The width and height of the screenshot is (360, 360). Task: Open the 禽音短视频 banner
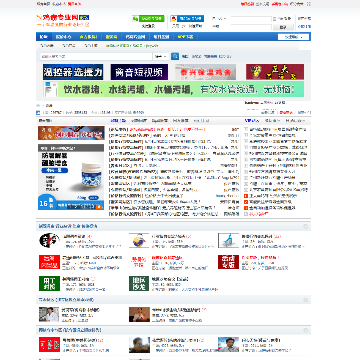pos(139,72)
